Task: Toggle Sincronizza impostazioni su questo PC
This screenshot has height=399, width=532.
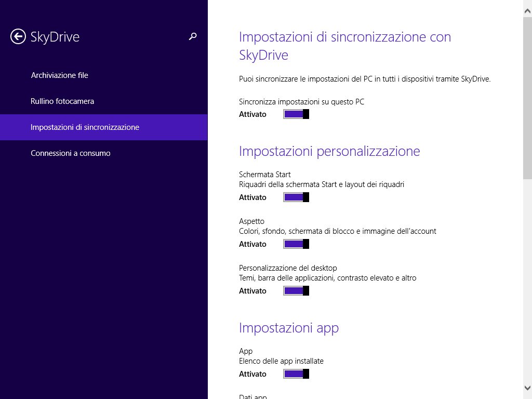Action: [x=296, y=114]
